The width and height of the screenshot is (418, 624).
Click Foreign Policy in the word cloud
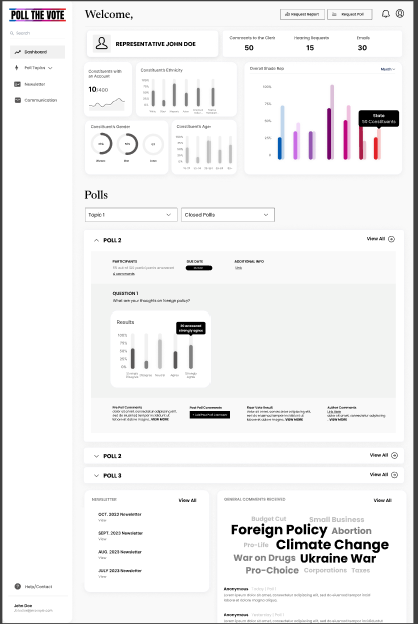279,530
